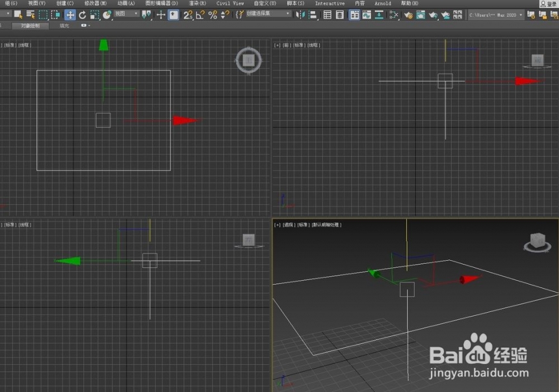Open the Civil View menu
The height and width of the screenshot is (392, 559).
pos(230,3)
